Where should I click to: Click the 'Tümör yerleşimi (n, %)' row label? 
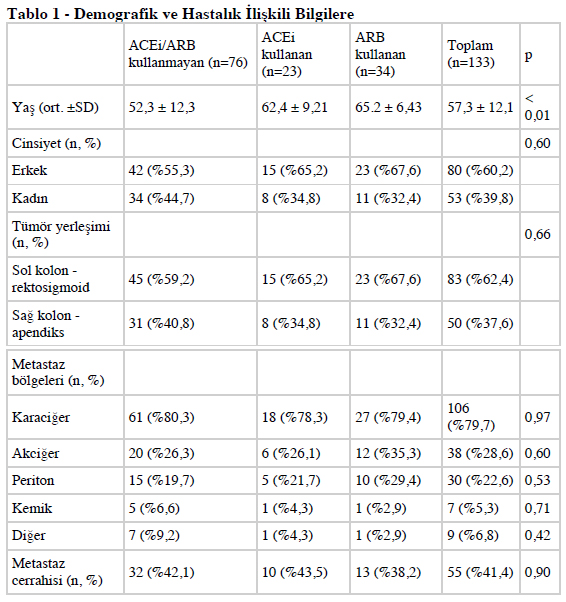point(61,234)
